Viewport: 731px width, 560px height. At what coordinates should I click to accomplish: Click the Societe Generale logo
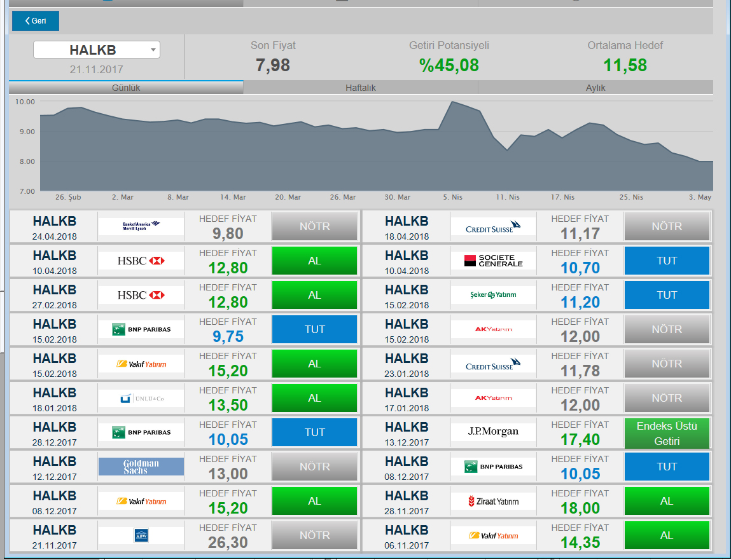493,261
